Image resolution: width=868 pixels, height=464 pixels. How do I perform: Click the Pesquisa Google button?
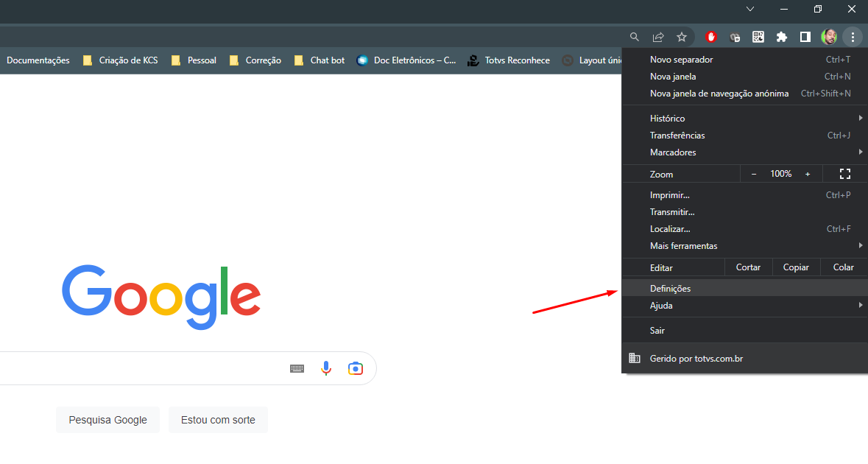(108, 420)
